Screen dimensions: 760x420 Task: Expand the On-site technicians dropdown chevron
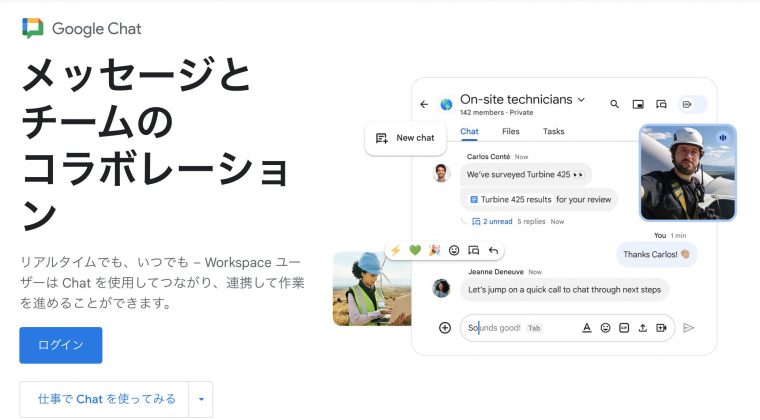582,100
